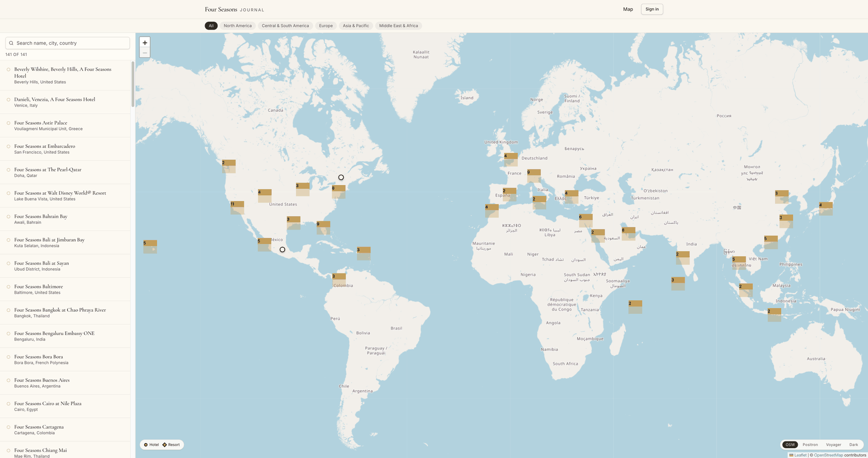Select Four Seasons at Walt Disney World Resort
This screenshot has height=458, width=868.
[x=65, y=196]
